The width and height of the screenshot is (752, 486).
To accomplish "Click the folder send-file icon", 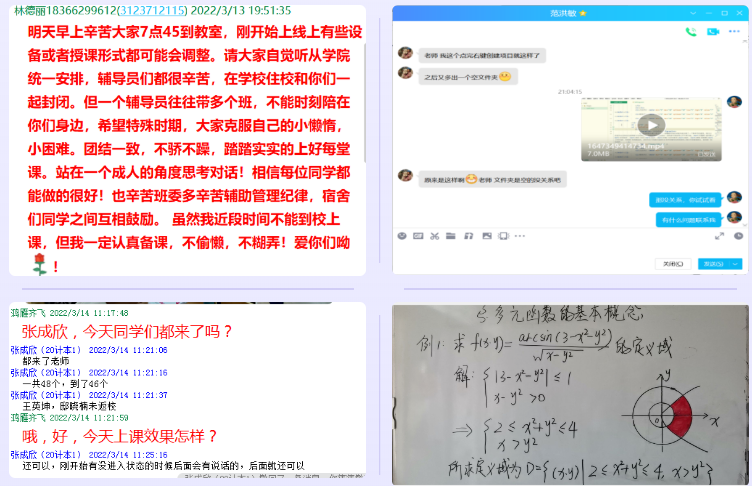I will point(451,236).
